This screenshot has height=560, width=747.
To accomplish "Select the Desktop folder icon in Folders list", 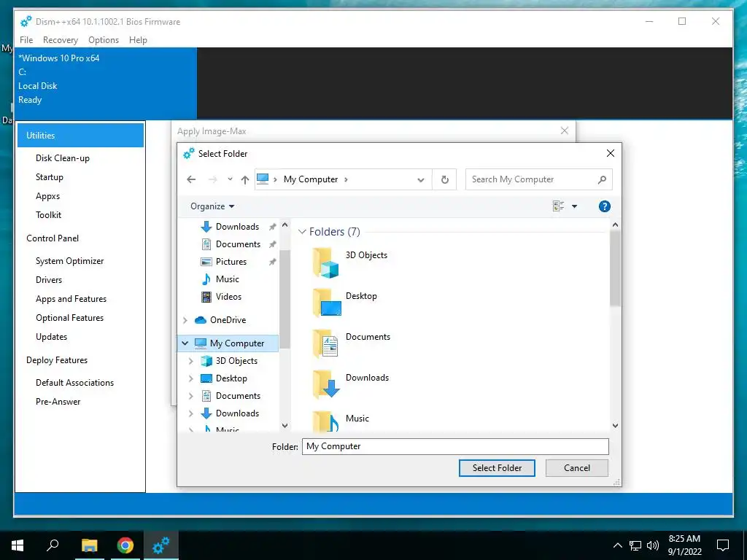I will pos(326,303).
